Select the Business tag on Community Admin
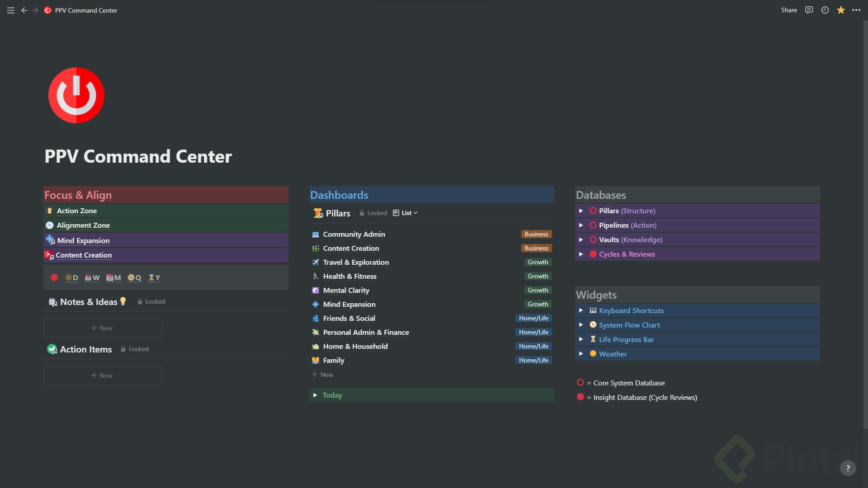Image resolution: width=868 pixels, height=488 pixels. (x=536, y=234)
